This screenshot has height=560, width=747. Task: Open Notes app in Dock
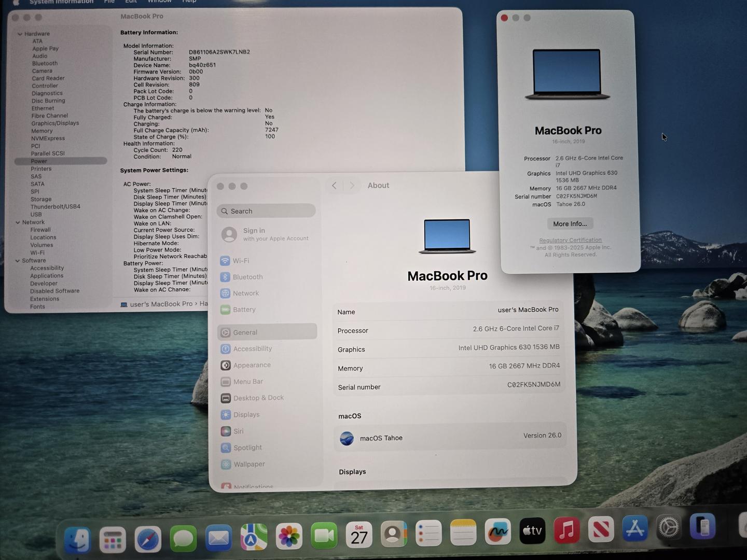463,532
